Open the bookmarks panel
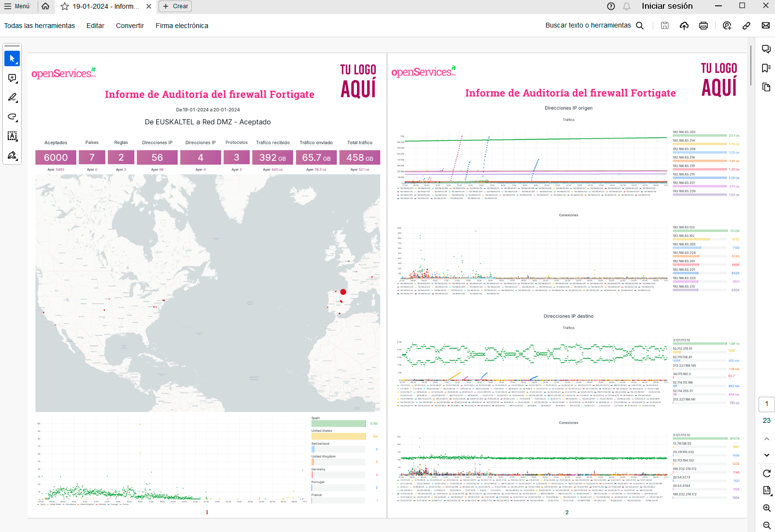775x532 pixels. [766, 68]
